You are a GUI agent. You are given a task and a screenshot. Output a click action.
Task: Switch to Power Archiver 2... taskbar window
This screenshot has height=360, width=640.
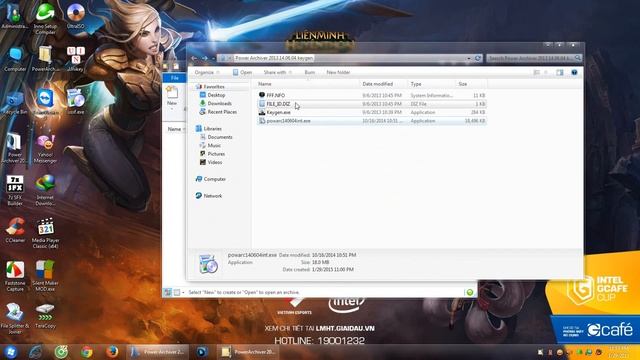click(158, 351)
